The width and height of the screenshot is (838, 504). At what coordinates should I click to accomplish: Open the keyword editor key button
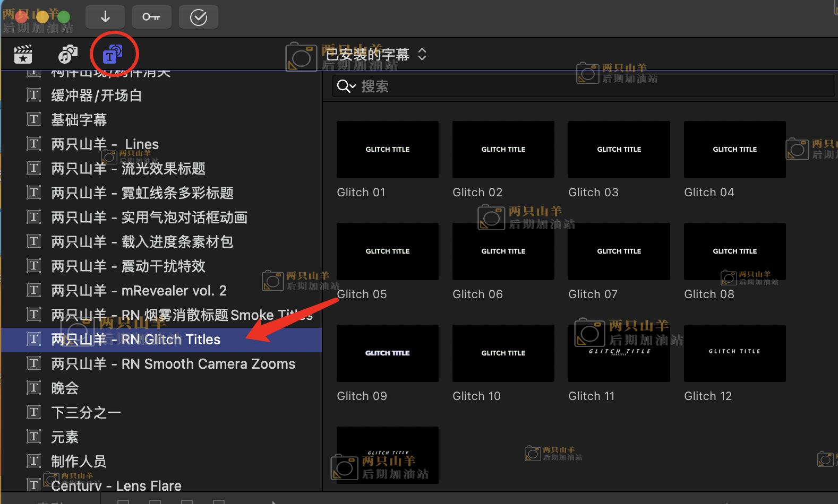point(151,17)
